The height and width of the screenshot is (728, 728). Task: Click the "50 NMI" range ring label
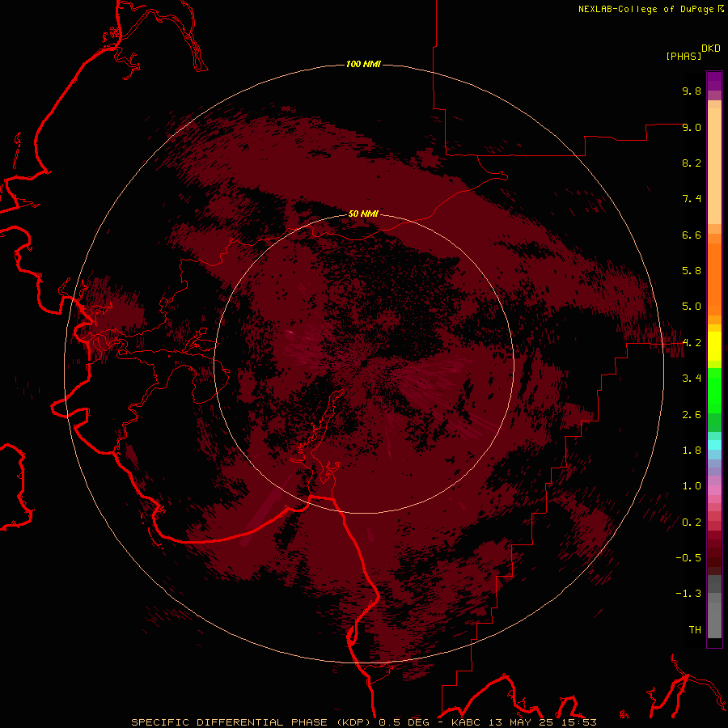[x=363, y=214]
